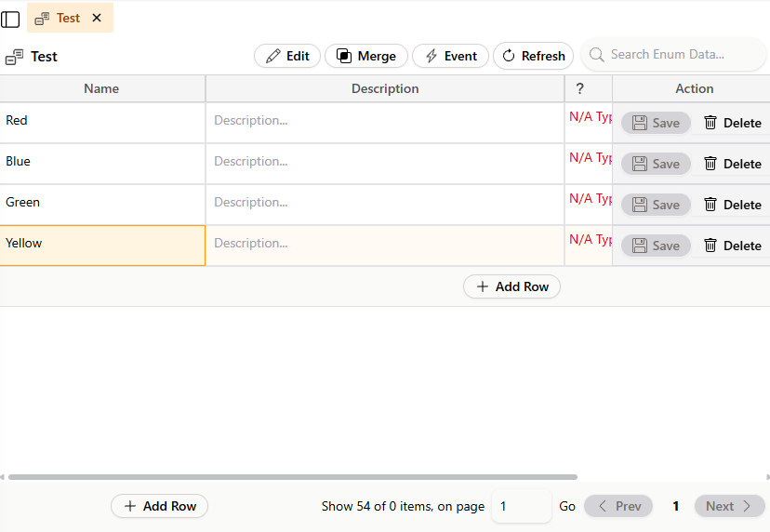Focus the Search Enum Data field

673,55
